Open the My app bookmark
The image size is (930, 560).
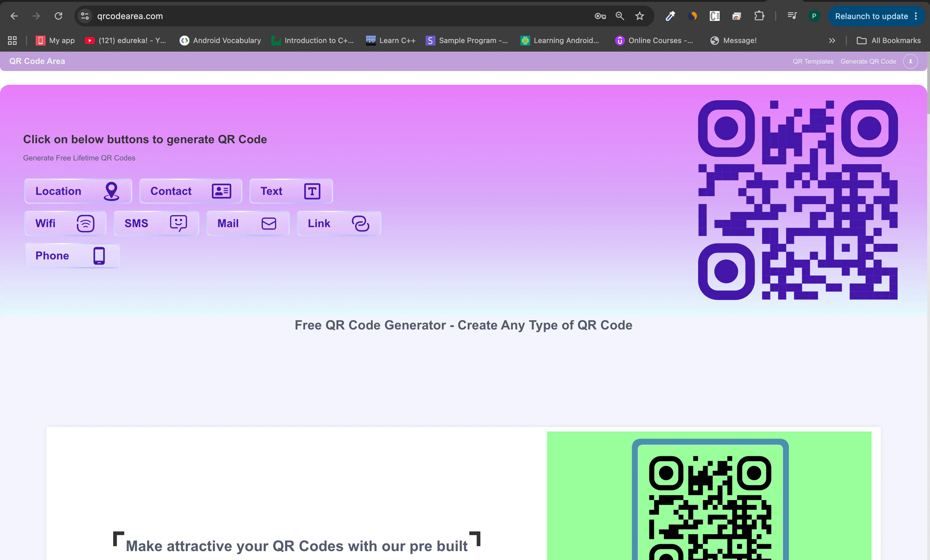click(x=55, y=40)
